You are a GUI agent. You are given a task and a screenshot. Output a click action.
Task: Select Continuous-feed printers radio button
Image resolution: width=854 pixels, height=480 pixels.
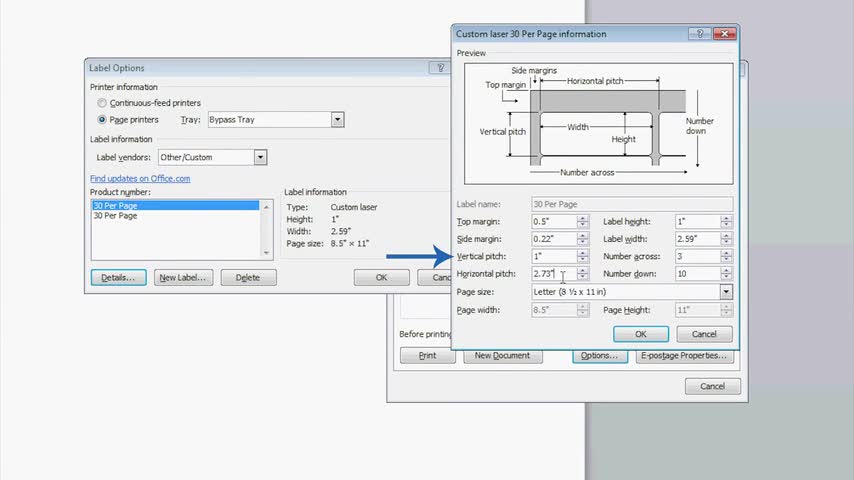pos(102,103)
